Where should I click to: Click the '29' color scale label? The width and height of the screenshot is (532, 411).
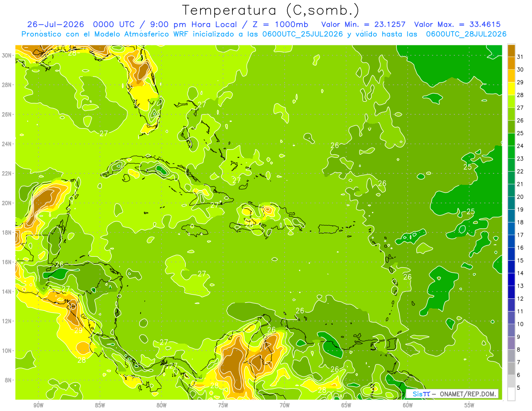click(520, 82)
